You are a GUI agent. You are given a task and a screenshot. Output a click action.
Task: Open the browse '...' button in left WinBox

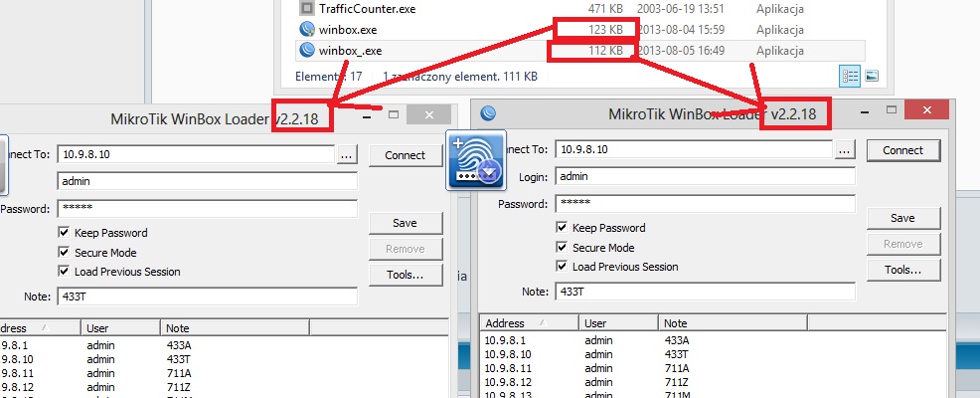coord(348,154)
